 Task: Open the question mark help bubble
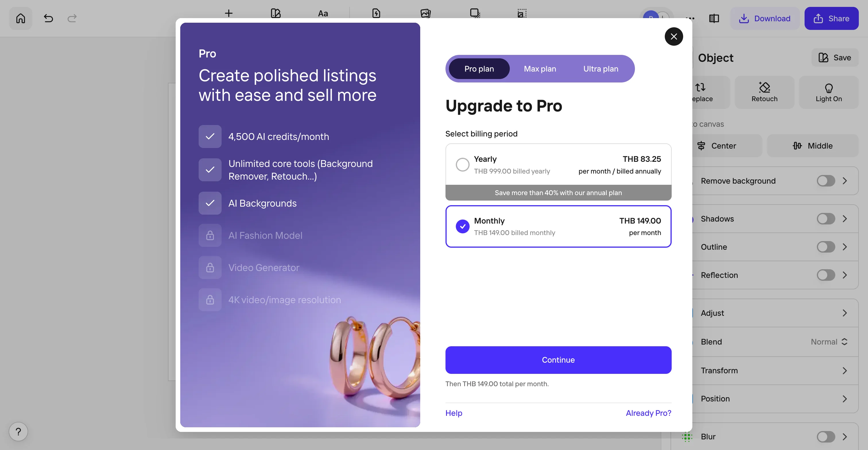click(18, 431)
